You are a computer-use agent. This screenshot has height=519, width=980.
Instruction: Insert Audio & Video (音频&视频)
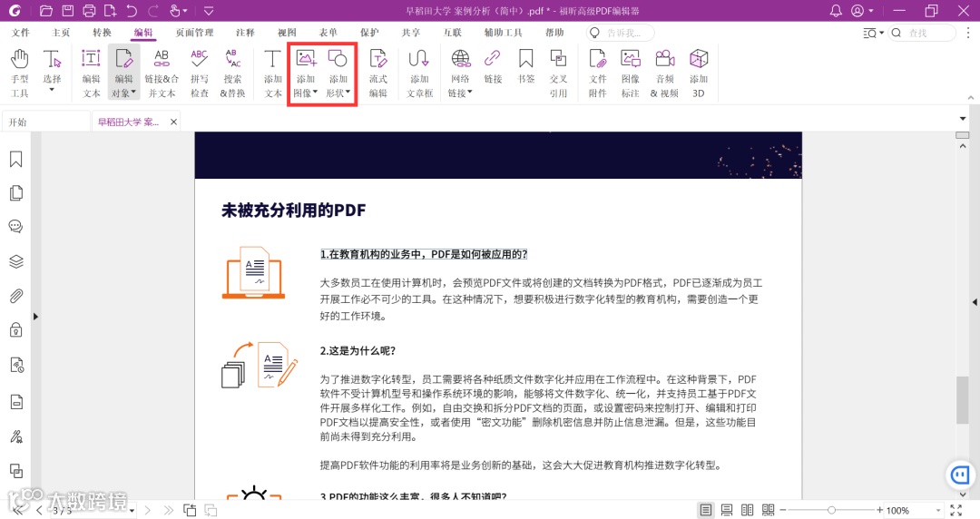pyautogui.click(x=664, y=73)
